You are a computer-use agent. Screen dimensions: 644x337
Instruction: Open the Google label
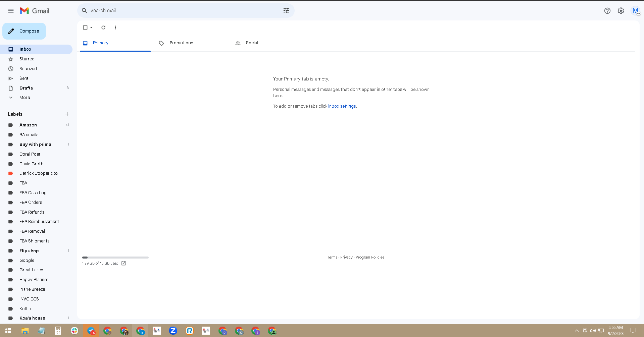click(x=36, y=261)
